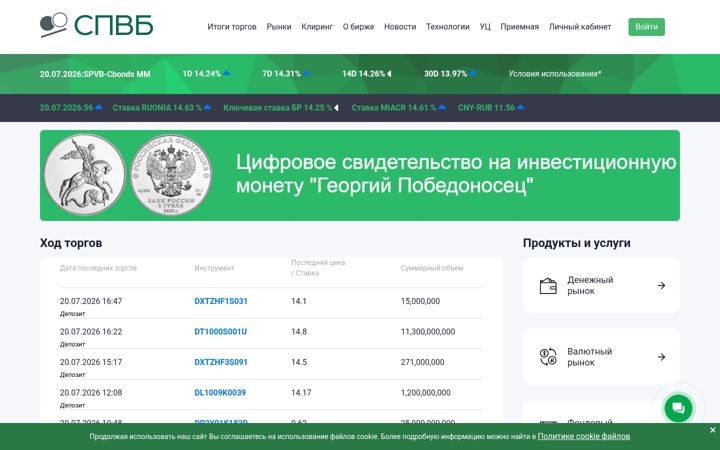Click the Суммарный объем column header
720x450 pixels.
tap(432, 268)
